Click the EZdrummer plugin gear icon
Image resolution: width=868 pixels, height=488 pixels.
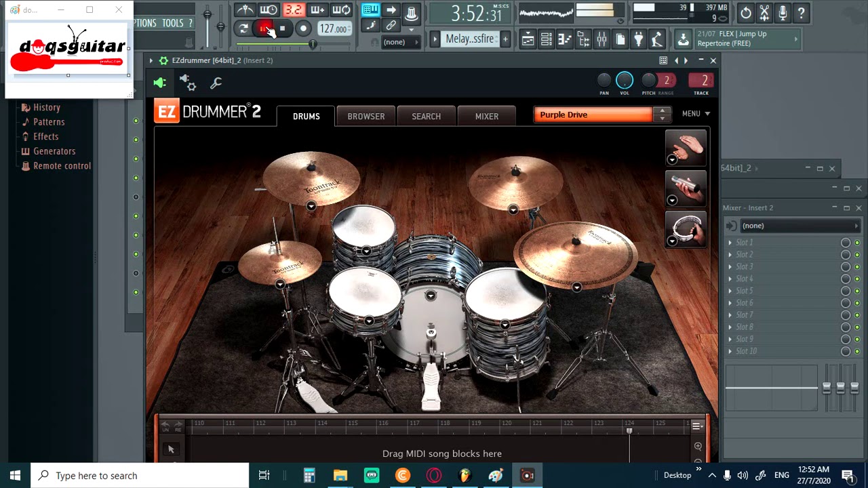pos(163,60)
